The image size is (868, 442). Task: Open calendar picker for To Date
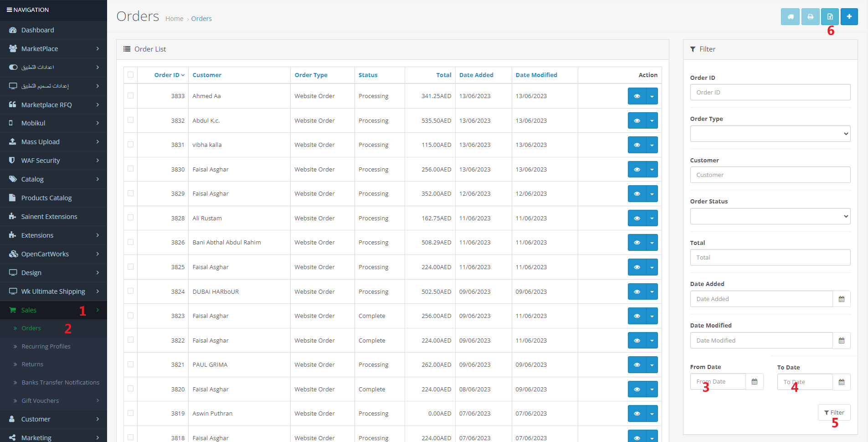point(841,382)
